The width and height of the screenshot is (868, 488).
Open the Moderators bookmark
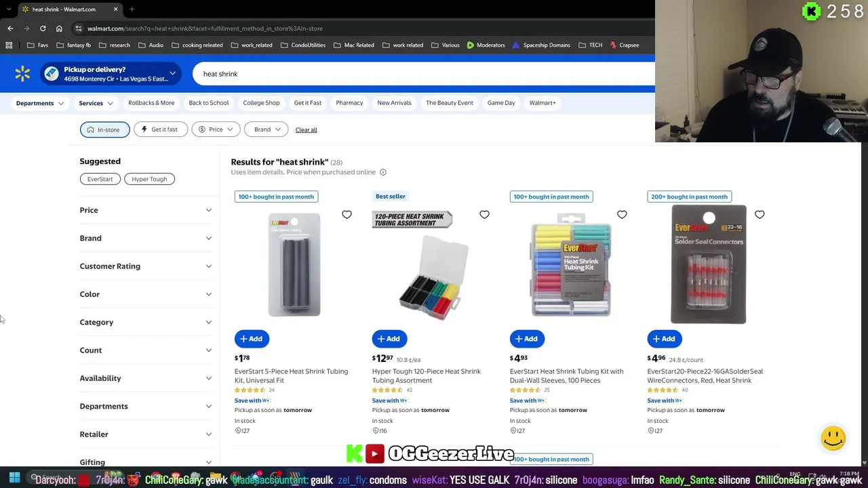pyautogui.click(x=486, y=45)
